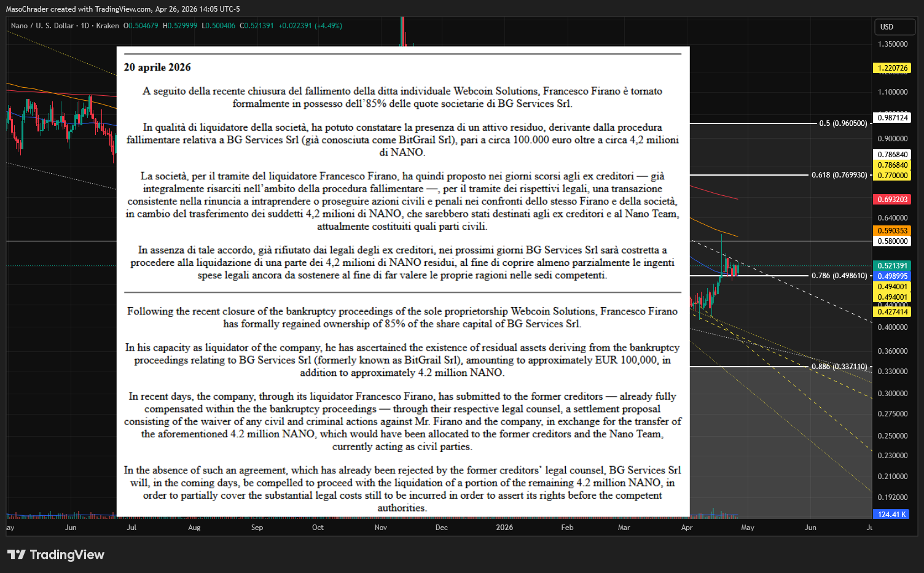The width and height of the screenshot is (924, 573).
Task: Click the '20 aprile 2026' note heading
Action: click(157, 68)
